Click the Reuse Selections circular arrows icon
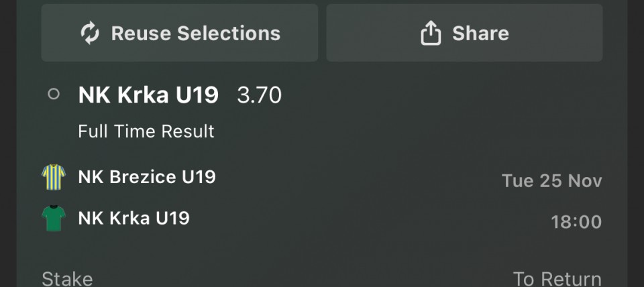This screenshot has height=287, width=644. coord(90,33)
